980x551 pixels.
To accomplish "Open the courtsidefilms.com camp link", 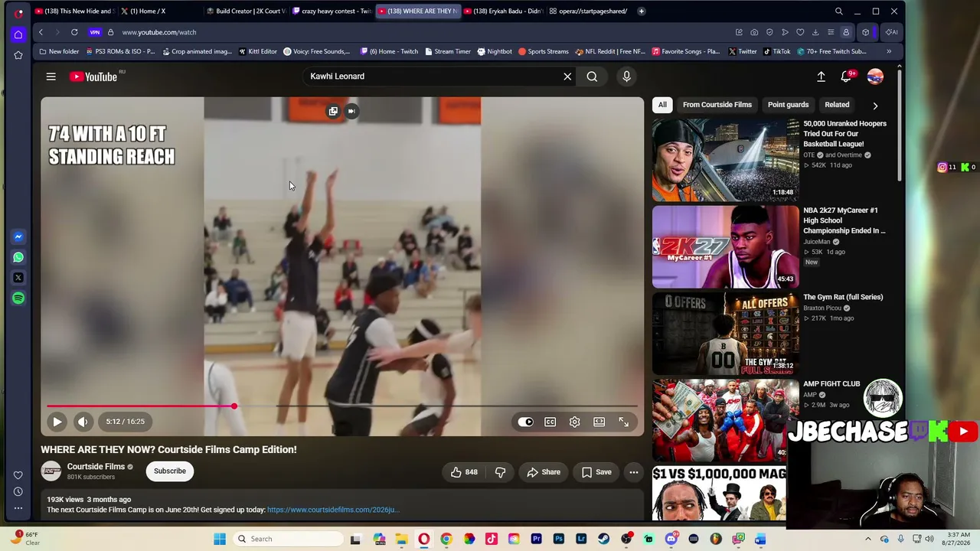I will [x=333, y=510].
